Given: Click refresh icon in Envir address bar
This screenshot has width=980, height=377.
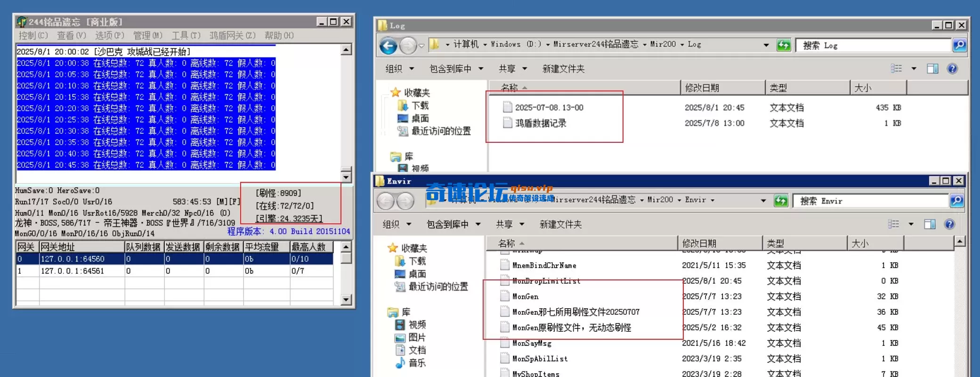Looking at the screenshot, I should coord(781,201).
